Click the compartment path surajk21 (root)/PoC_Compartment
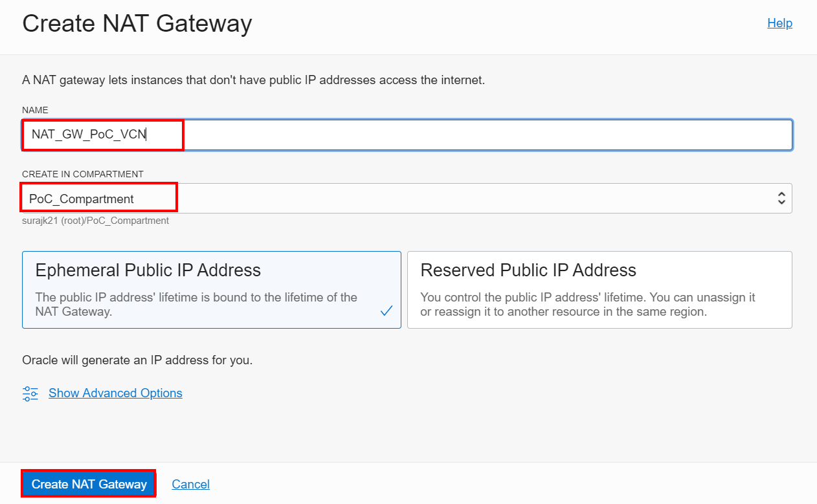 click(95, 221)
